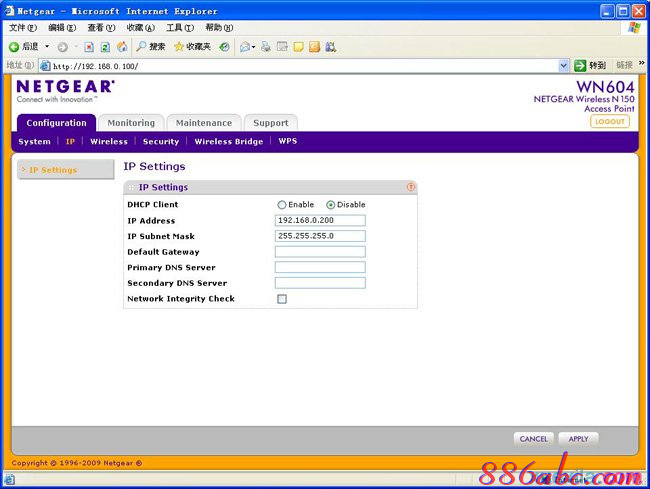Click the 链接 Links toolbar label
Image resolution: width=650 pixels, height=489 pixels.
[624, 65]
